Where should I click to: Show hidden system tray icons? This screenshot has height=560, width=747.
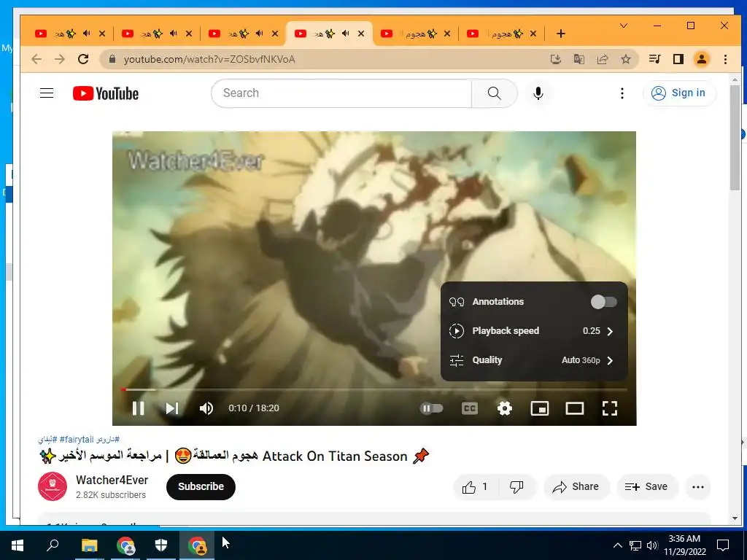[x=617, y=545]
